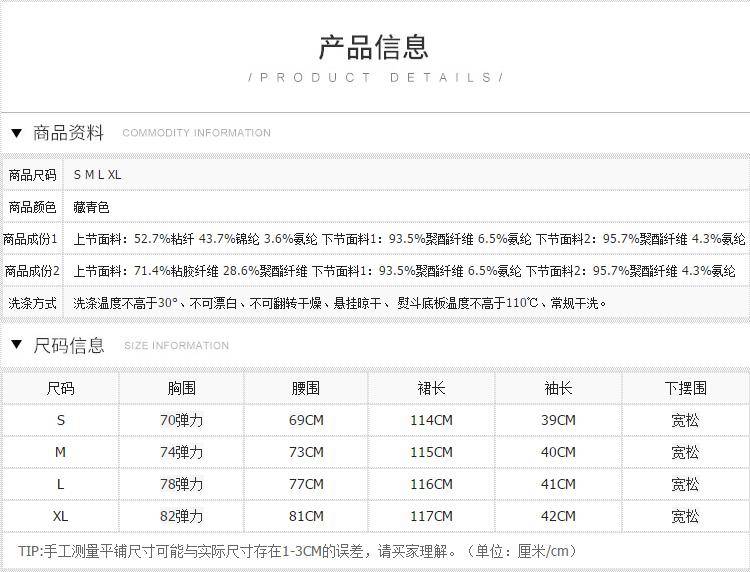Viewport: 750px width, 572px height.
Task: Select the 40CM sleeve length cell
Action: coord(558,452)
